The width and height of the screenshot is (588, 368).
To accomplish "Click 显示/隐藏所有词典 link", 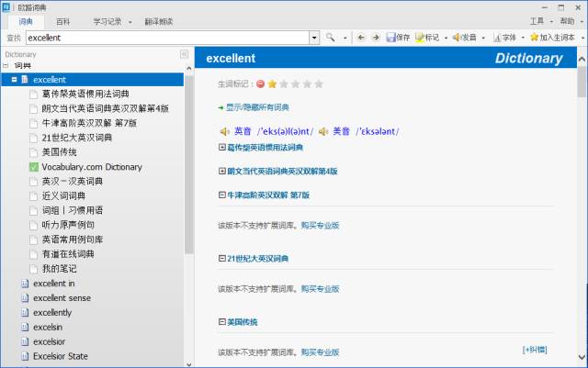I will click(257, 107).
